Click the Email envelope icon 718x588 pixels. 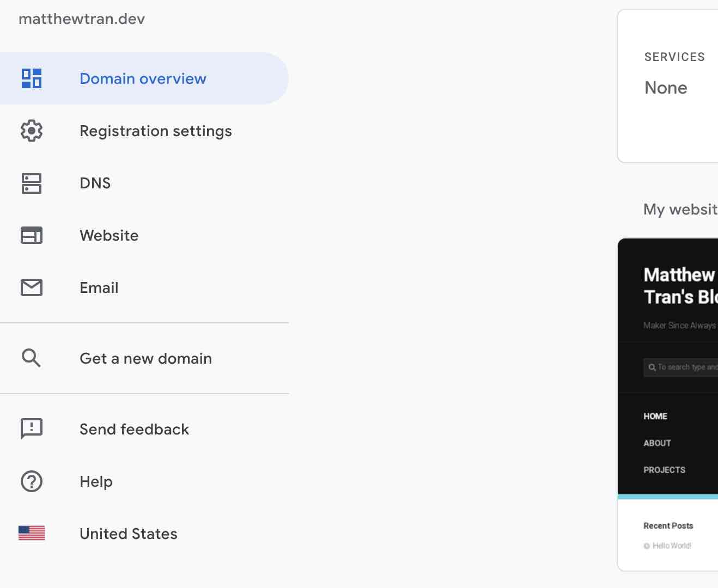(32, 287)
